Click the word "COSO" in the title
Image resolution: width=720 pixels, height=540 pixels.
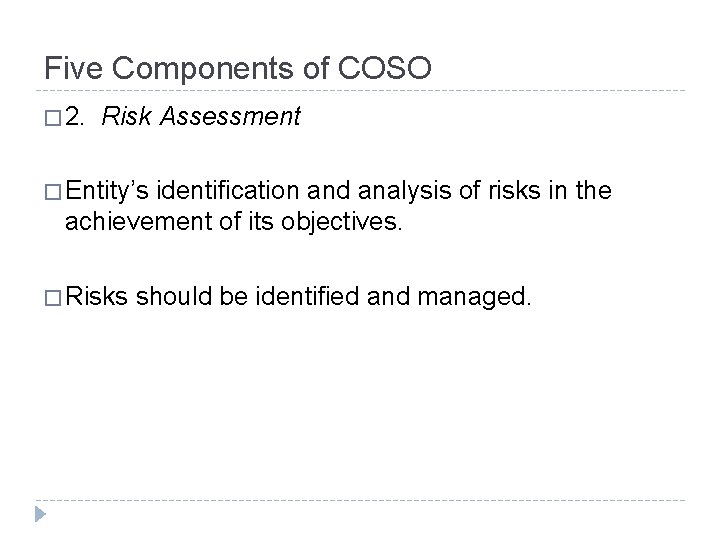point(387,68)
